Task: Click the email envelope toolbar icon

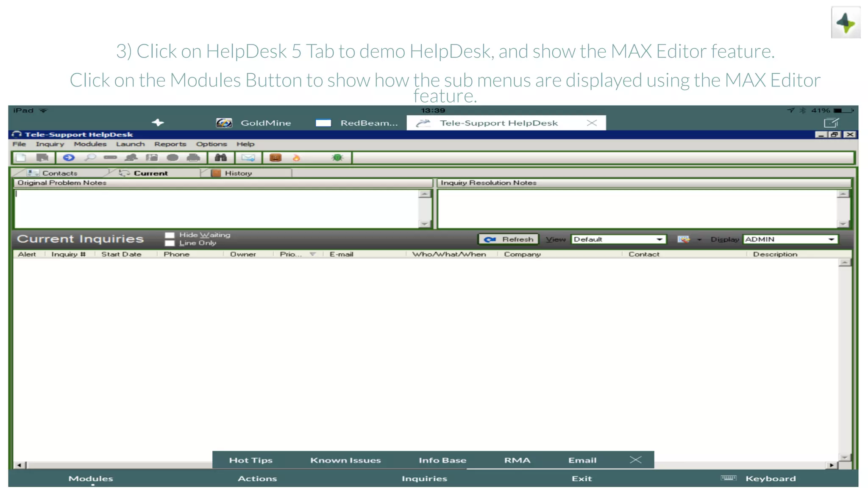Action: pos(248,158)
